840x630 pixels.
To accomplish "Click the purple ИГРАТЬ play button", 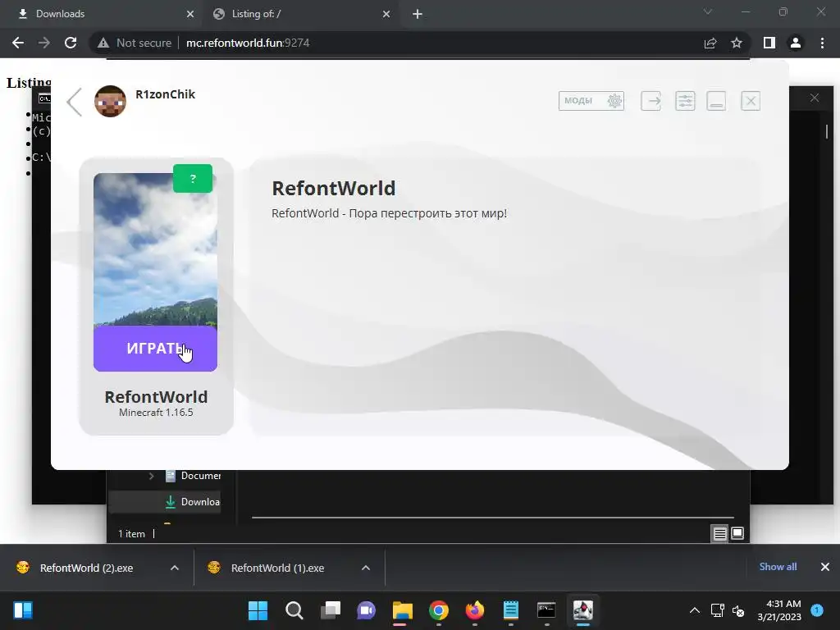I will pos(155,349).
